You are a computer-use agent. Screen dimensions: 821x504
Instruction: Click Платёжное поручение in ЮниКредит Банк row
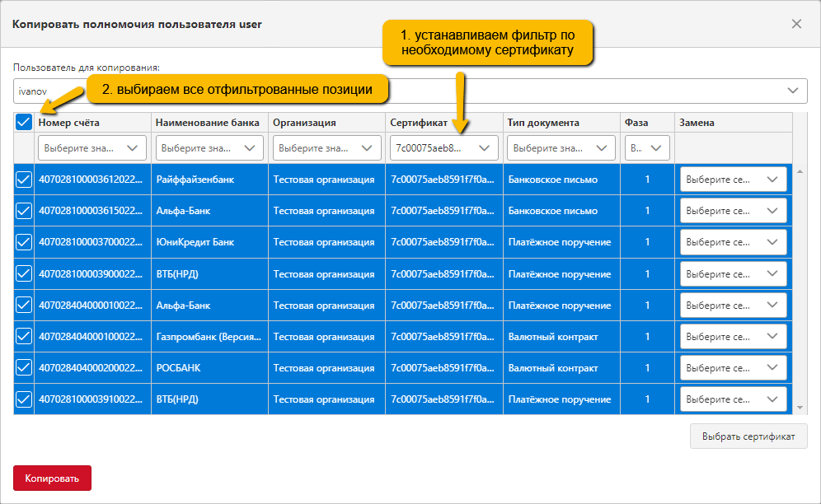560,242
